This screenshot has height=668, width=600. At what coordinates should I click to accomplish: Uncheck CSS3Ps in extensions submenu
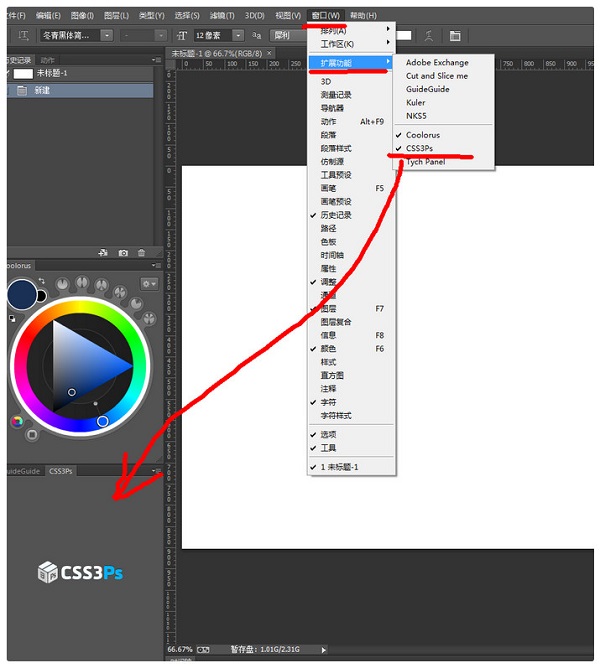pyautogui.click(x=443, y=148)
